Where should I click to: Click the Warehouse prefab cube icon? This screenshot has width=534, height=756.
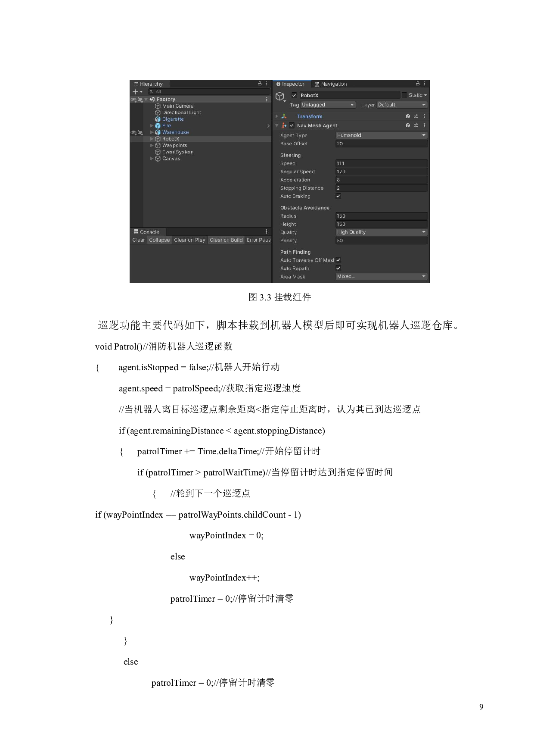click(158, 132)
